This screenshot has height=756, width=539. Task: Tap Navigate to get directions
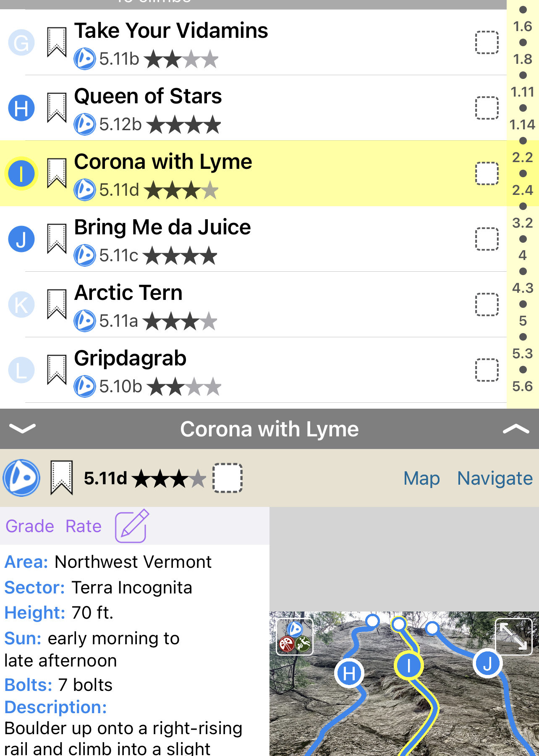coord(495,478)
